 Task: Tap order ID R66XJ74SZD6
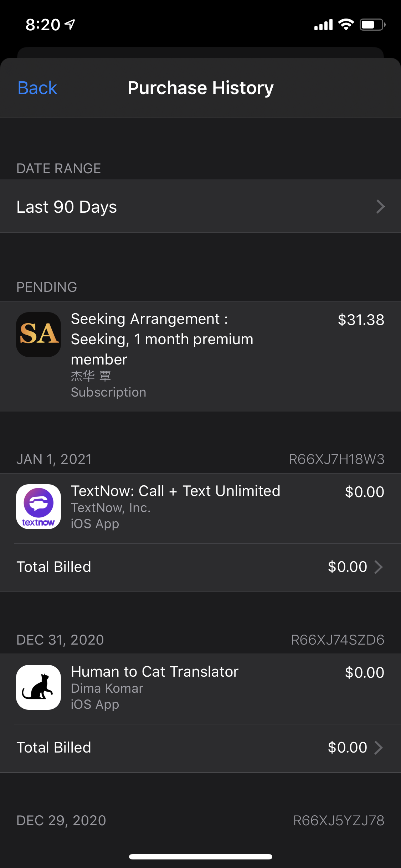coord(338,640)
